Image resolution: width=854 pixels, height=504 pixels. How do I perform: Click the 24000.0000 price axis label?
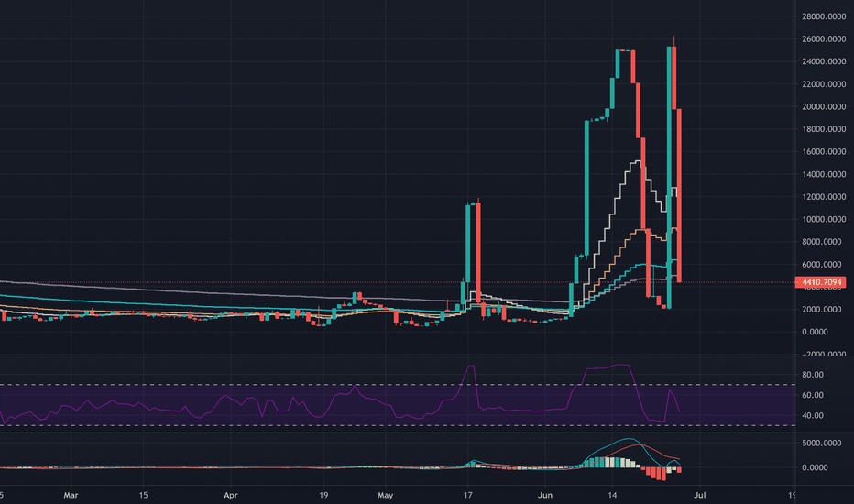click(x=824, y=61)
